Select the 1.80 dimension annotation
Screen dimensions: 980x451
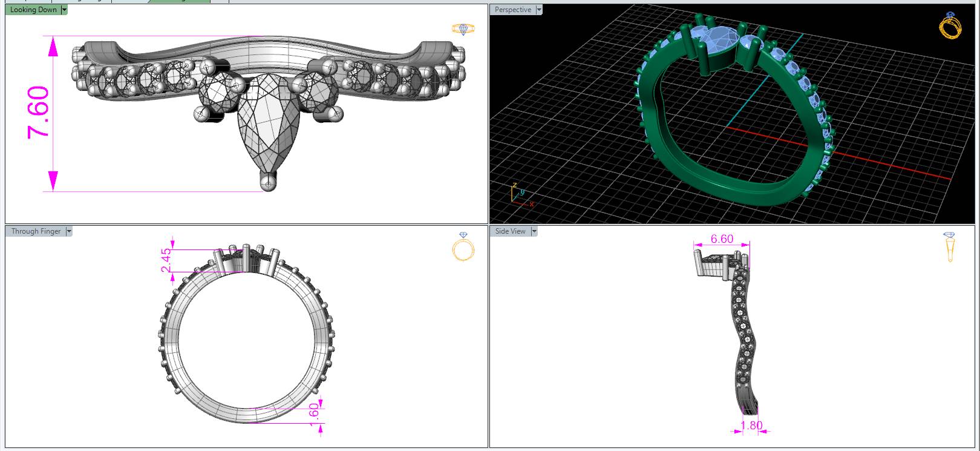click(x=751, y=426)
